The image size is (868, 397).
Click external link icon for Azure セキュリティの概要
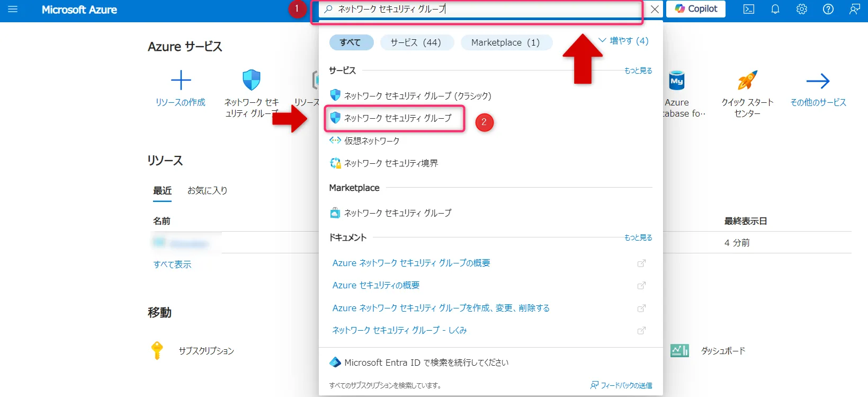tap(641, 286)
